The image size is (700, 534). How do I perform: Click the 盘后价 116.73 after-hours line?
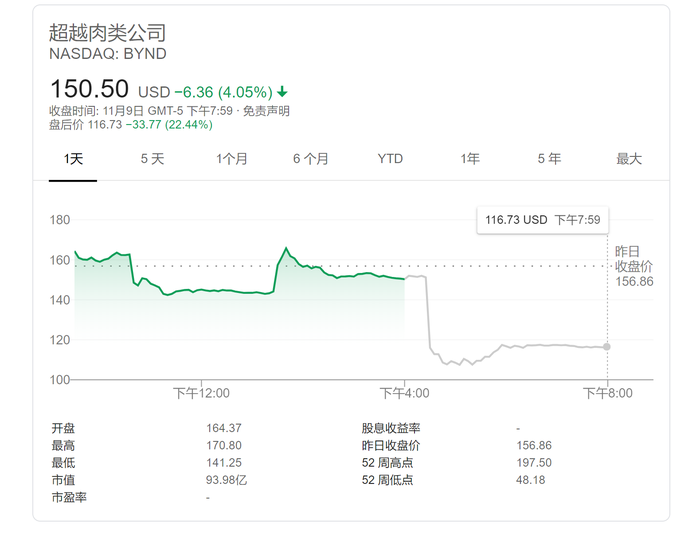[x=85, y=125]
